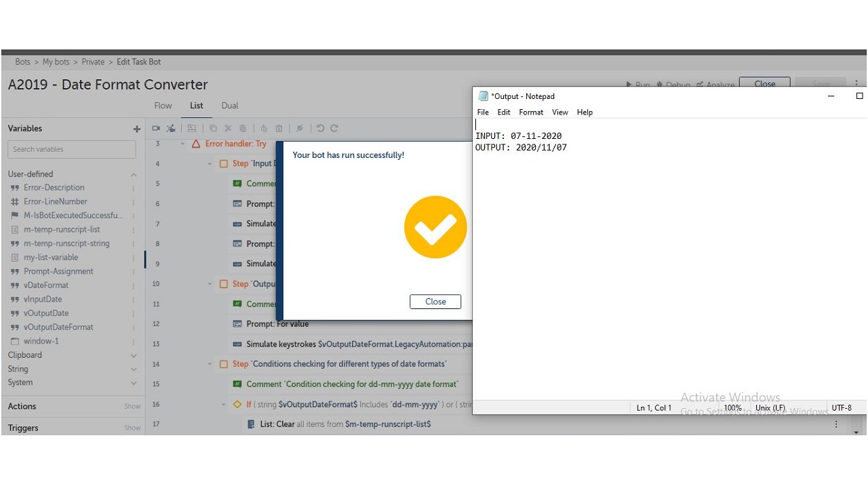The width and height of the screenshot is (868, 488).
Task: Expand the System variables section
Action: pos(134,383)
